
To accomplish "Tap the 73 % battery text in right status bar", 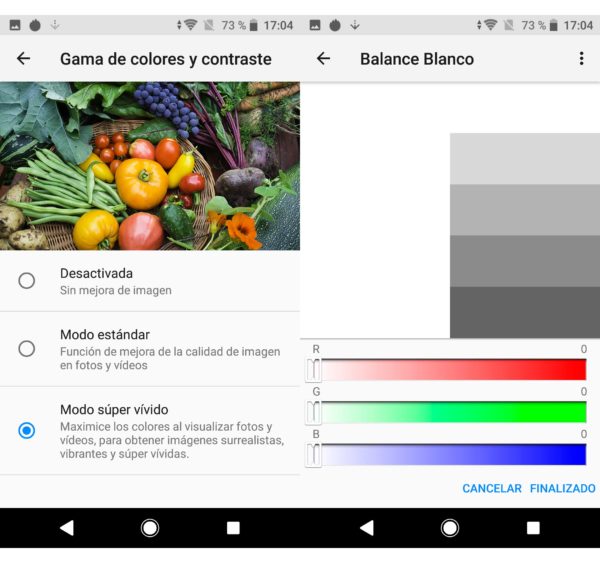I will pyautogui.click(x=534, y=25).
